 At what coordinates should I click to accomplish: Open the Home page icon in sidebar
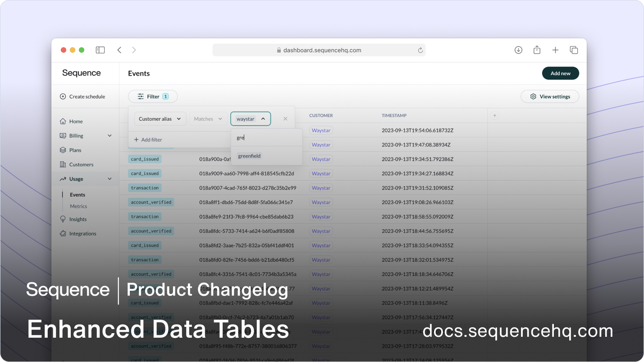click(64, 121)
